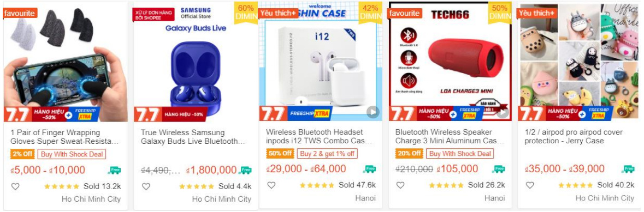Open the blue Galaxy Buds Live image
The height and width of the screenshot is (212, 644).
click(196, 62)
